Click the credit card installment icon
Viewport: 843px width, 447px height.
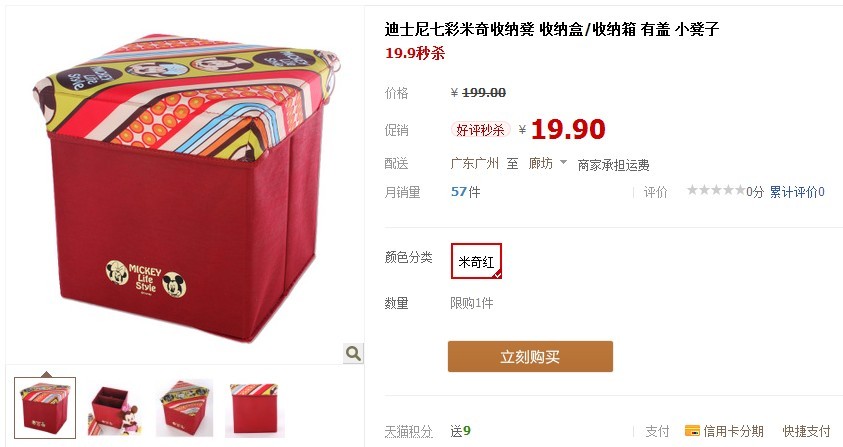pyautogui.click(x=692, y=431)
